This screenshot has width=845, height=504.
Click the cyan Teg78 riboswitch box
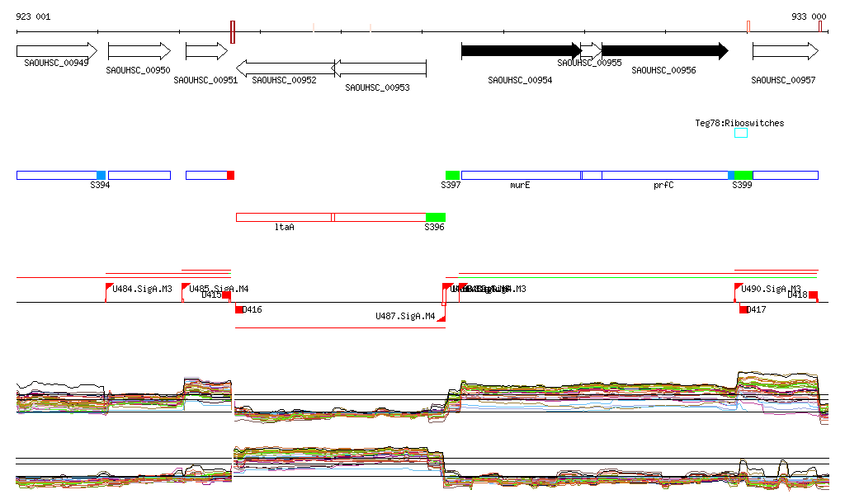[x=741, y=133]
